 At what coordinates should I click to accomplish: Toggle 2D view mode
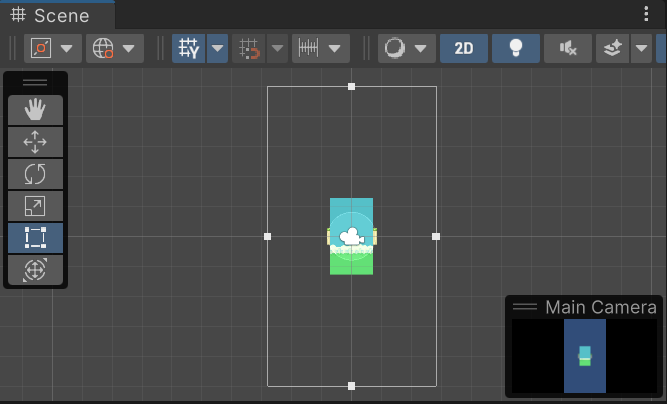(x=463, y=48)
